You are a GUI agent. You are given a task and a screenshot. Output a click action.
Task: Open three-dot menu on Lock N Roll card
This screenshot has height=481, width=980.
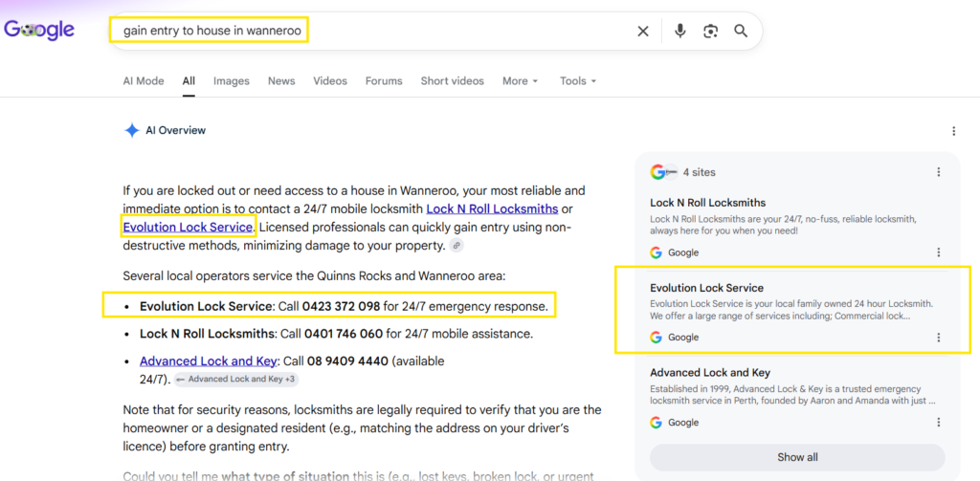pyautogui.click(x=938, y=252)
